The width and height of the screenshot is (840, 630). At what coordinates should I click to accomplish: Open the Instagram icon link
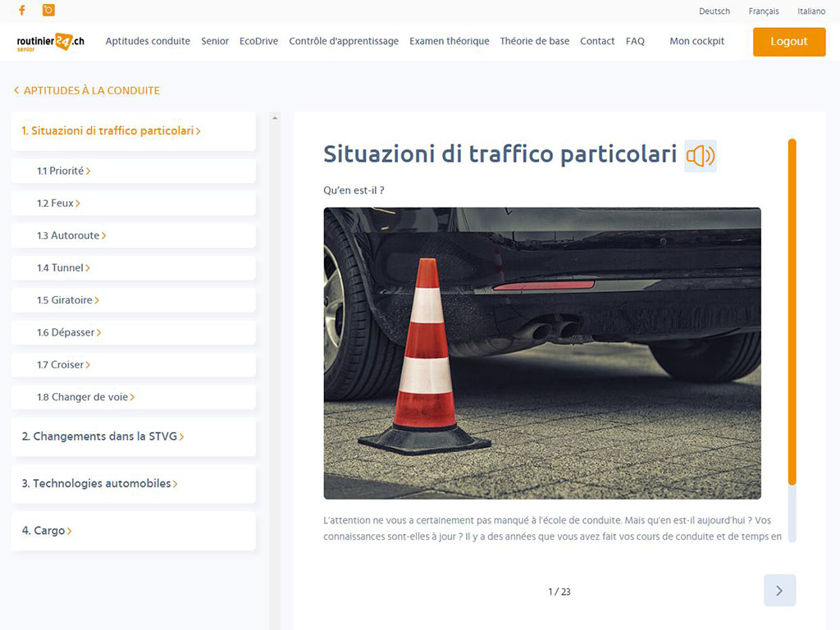pos(48,11)
